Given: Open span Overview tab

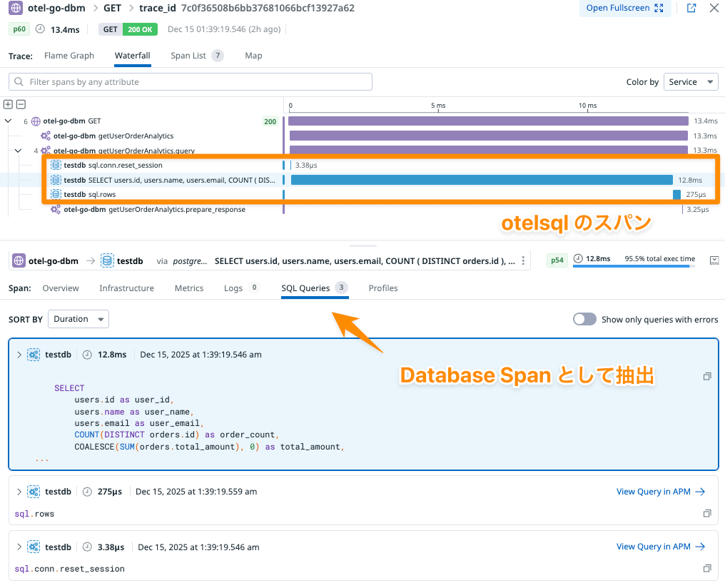Looking at the screenshot, I should 61,288.
